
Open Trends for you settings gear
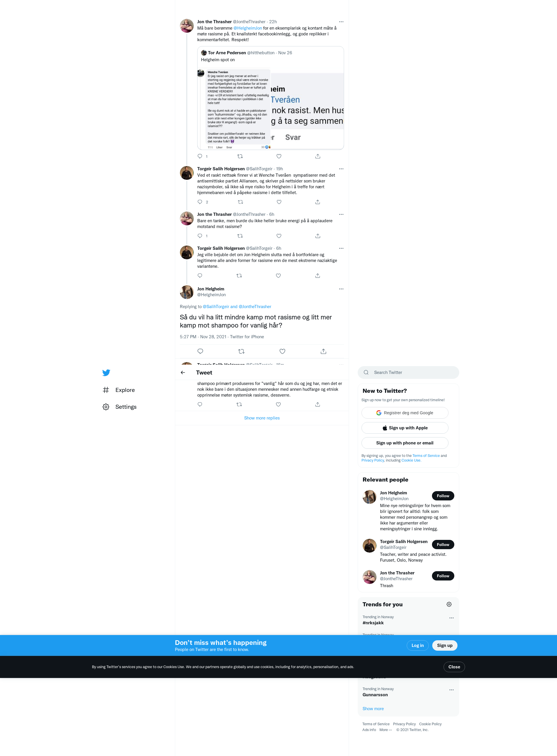(449, 604)
